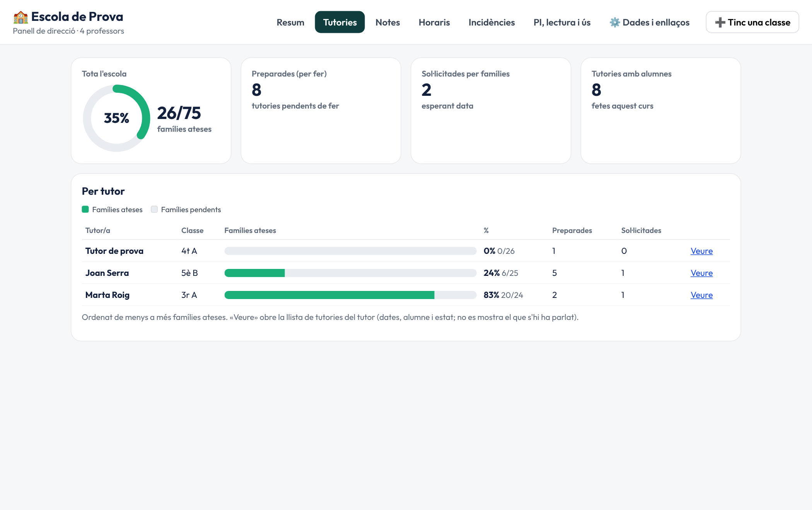Click the Per tutor heading

click(103, 191)
